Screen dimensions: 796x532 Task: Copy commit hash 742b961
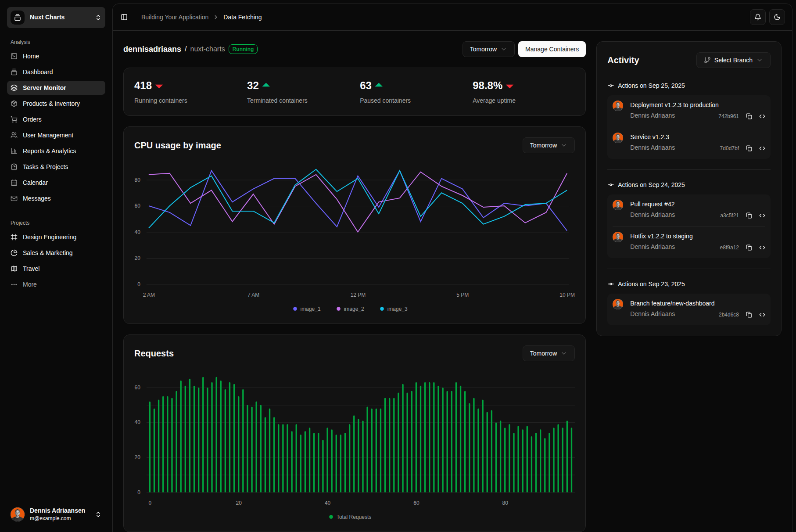pyautogui.click(x=749, y=116)
